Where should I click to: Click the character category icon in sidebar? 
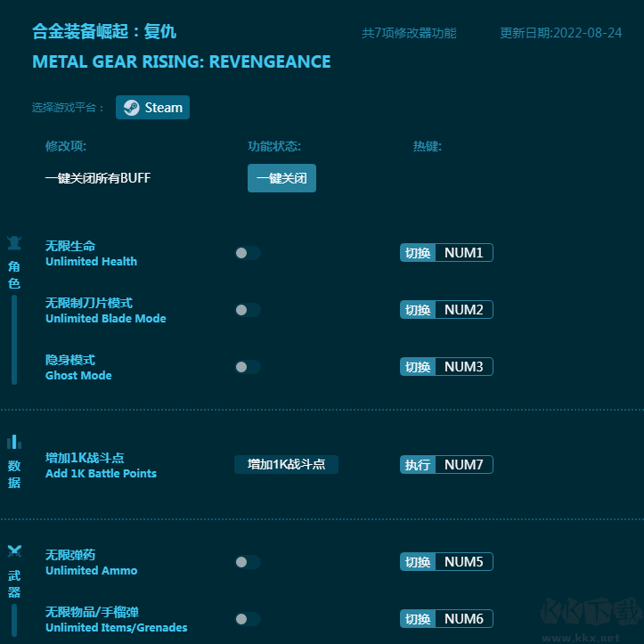tap(14, 243)
